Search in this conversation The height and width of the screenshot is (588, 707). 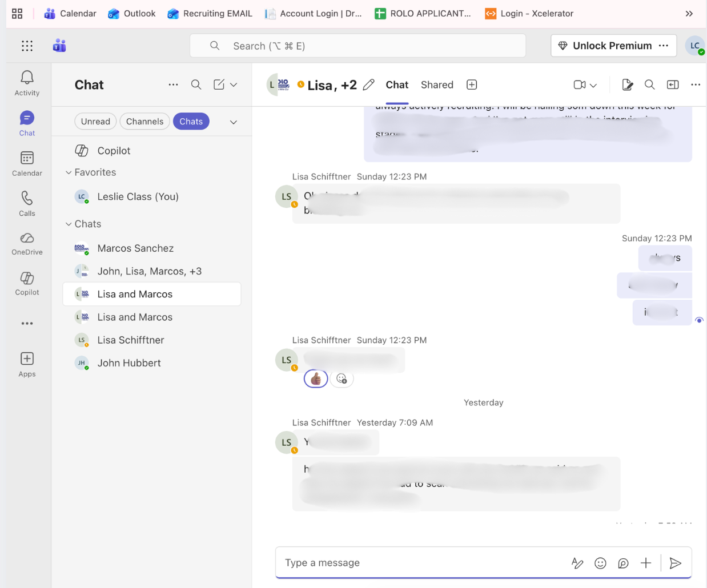coord(650,84)
